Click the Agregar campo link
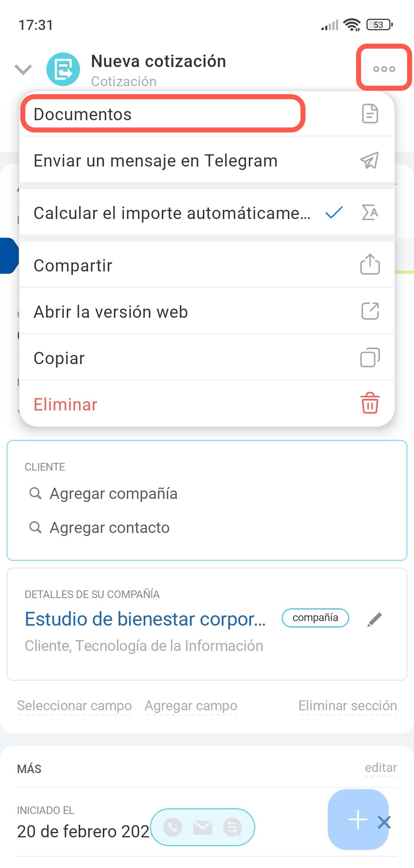 pos(191,705)
